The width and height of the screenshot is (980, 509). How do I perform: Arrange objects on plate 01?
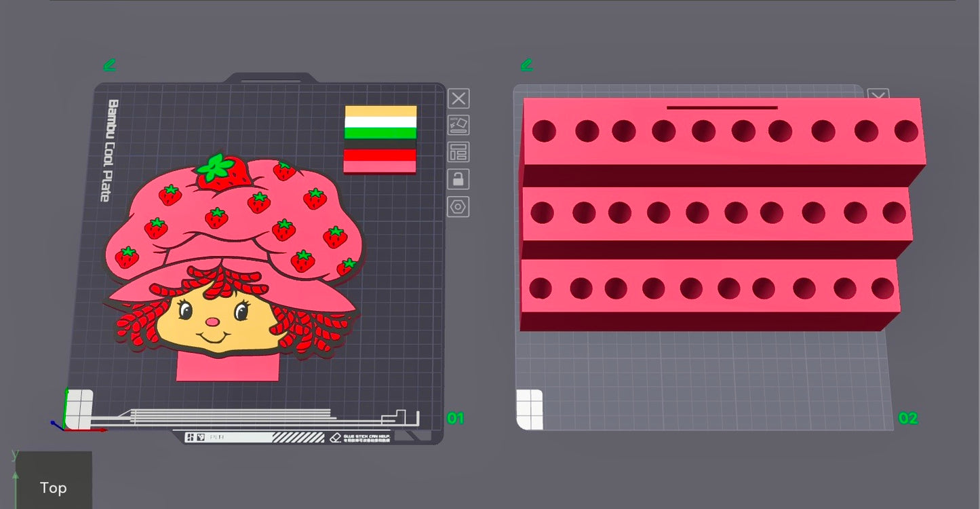[458, 153]
